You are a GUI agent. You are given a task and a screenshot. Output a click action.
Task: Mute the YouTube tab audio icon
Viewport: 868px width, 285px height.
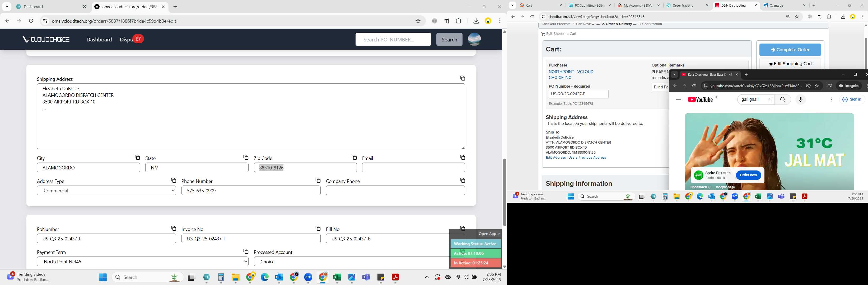click(x=730, y=75)
